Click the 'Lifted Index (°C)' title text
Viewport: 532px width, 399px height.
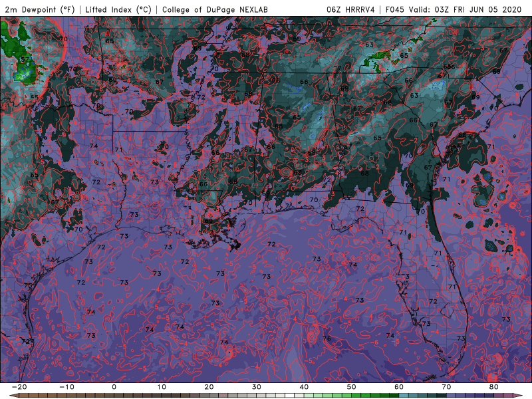pyautogui.click(x=118, y=9)
